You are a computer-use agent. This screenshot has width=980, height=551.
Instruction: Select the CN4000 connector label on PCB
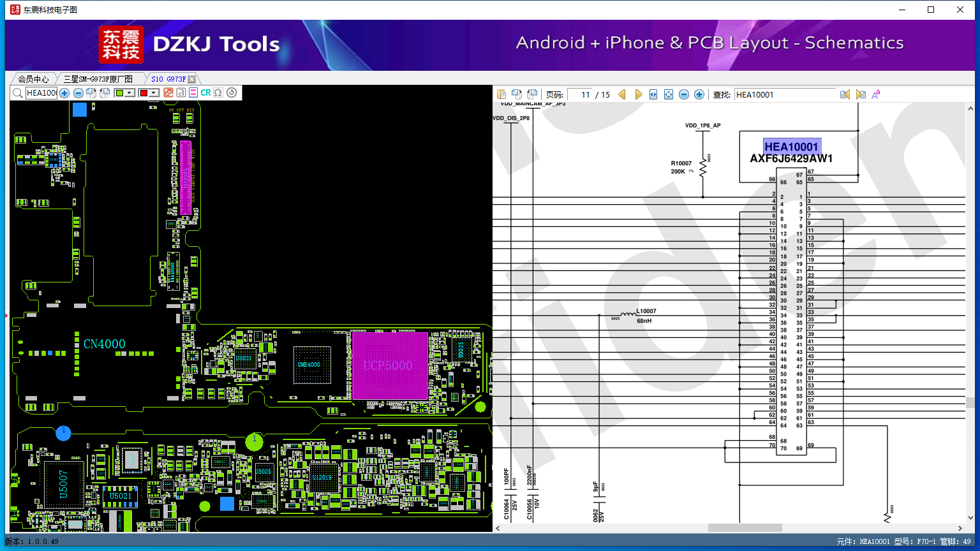point(105,344)
